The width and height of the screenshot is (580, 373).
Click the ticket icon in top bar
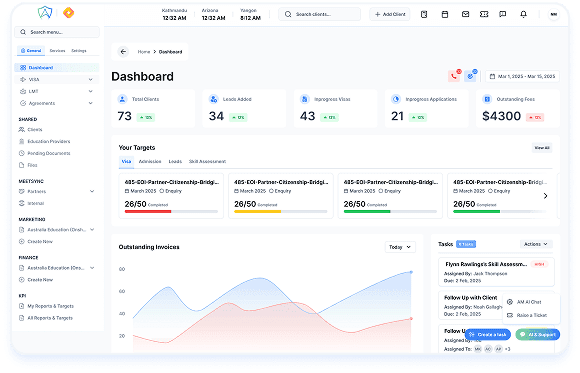coord(484,14)
